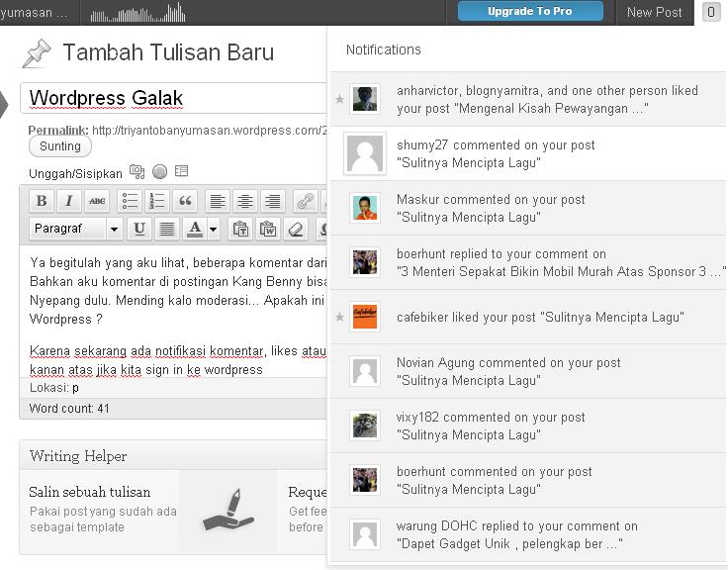The width and height of the screenshot is (728, 570).
Task: Insert a blockquote
Action: pos(185,201)
